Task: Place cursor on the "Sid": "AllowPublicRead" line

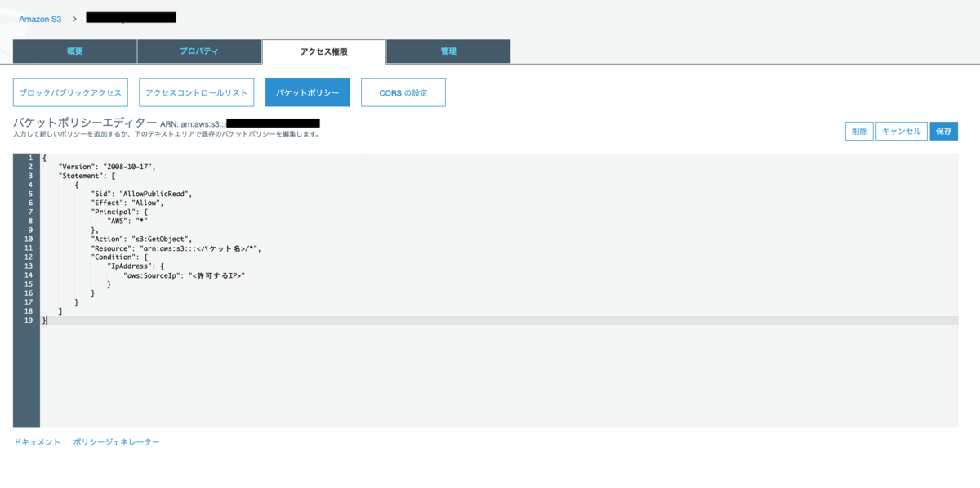Action: [x=141, y=194]
